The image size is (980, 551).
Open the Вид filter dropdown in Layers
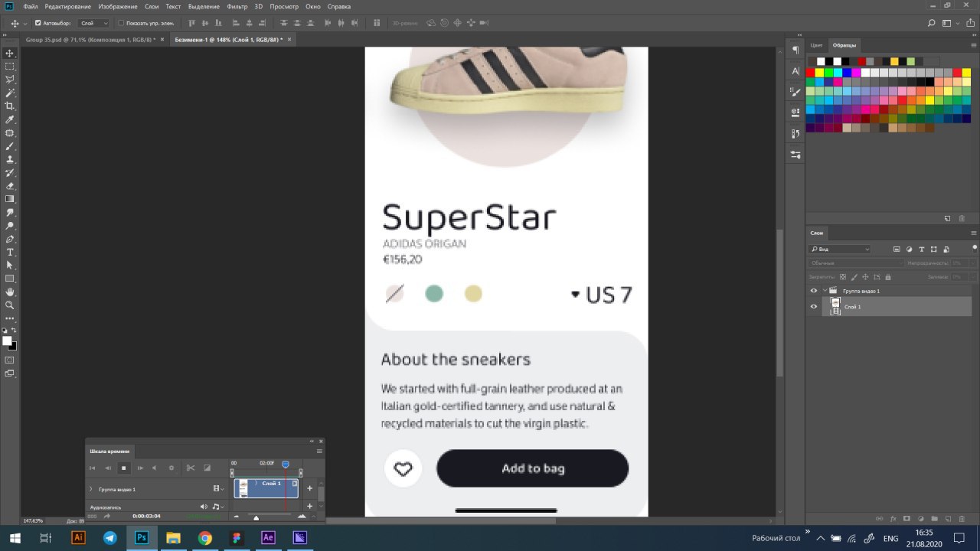pos(840,249)
